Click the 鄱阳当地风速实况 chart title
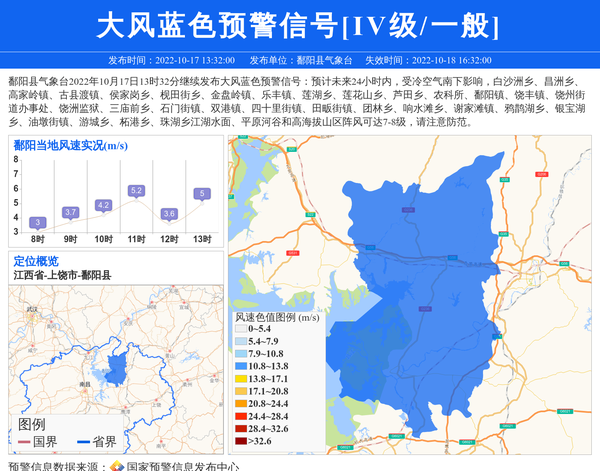 70,145
